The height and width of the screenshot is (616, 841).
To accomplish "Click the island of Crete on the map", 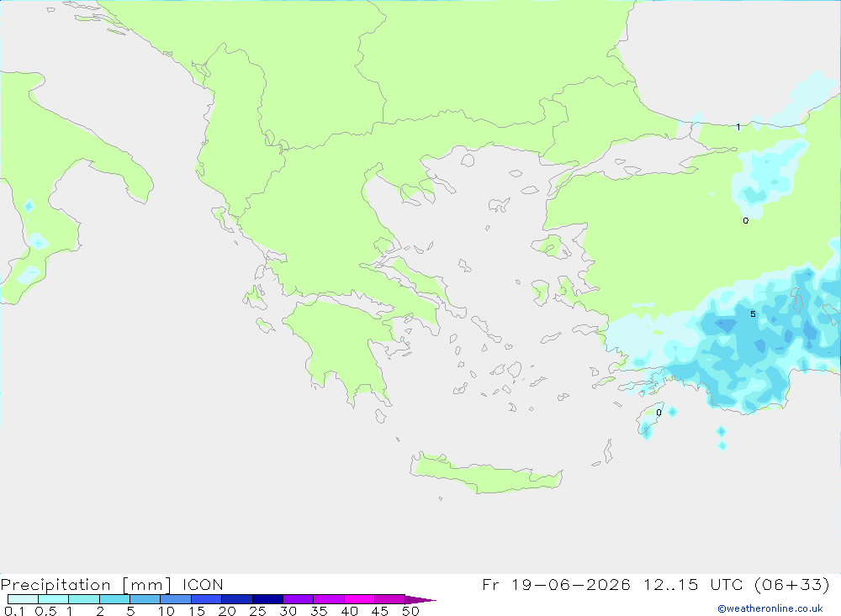I will coord(488,475).
